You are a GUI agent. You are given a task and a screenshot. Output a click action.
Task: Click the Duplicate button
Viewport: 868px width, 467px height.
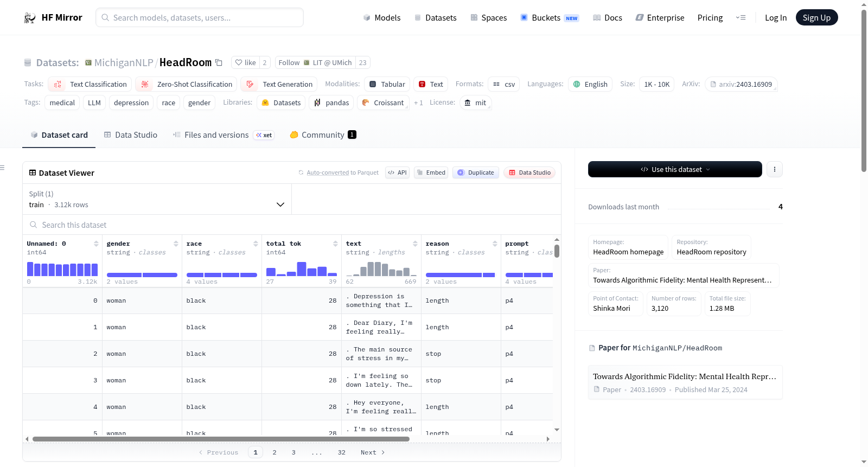coord(476,172)
